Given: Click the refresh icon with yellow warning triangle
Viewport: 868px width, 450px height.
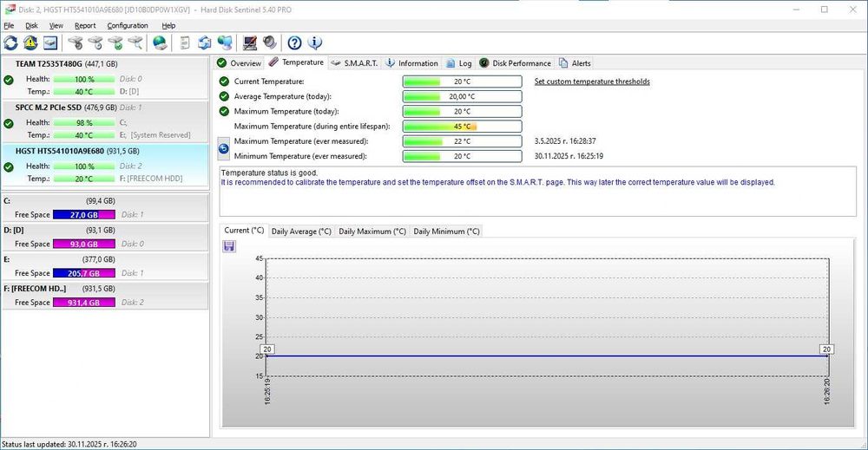Looking at the screenshot, I should (x=30, y=42).
